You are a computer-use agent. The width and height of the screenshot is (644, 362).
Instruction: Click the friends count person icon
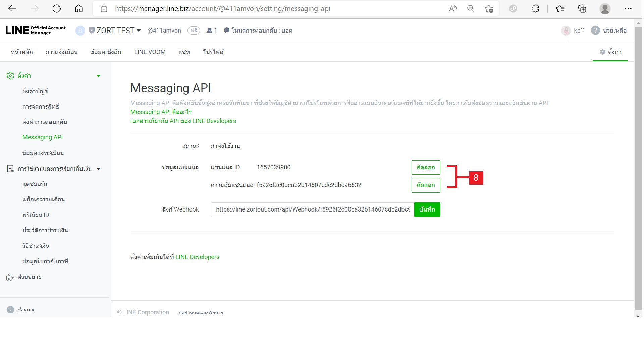click(x=209, y=31)
